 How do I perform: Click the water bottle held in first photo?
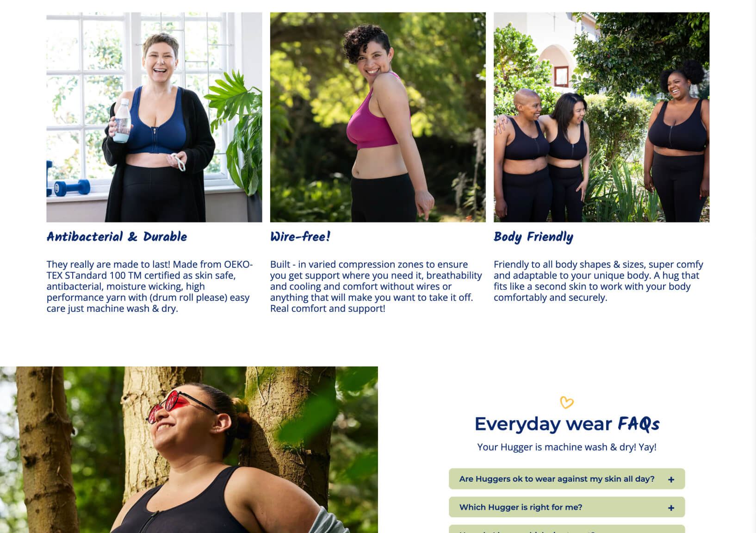click(122, 121)
